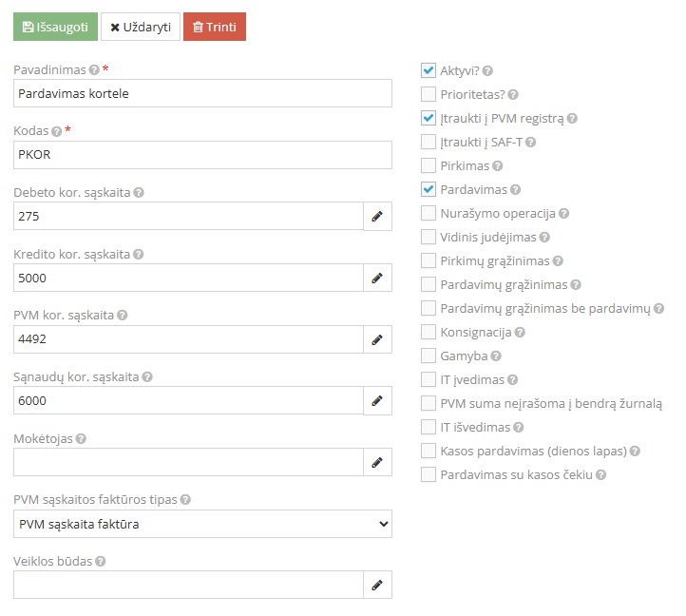
Task: Click into the Kodas input field
Action: pyautogui.click(x=202, y=155)
